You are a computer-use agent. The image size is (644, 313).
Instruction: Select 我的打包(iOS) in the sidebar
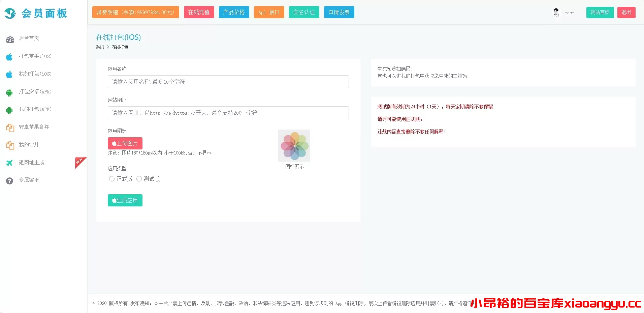click(x=35, y=74)
